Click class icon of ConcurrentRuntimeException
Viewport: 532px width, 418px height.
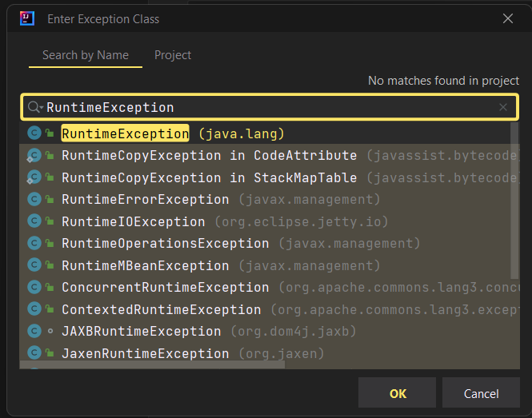click(34, 287)
